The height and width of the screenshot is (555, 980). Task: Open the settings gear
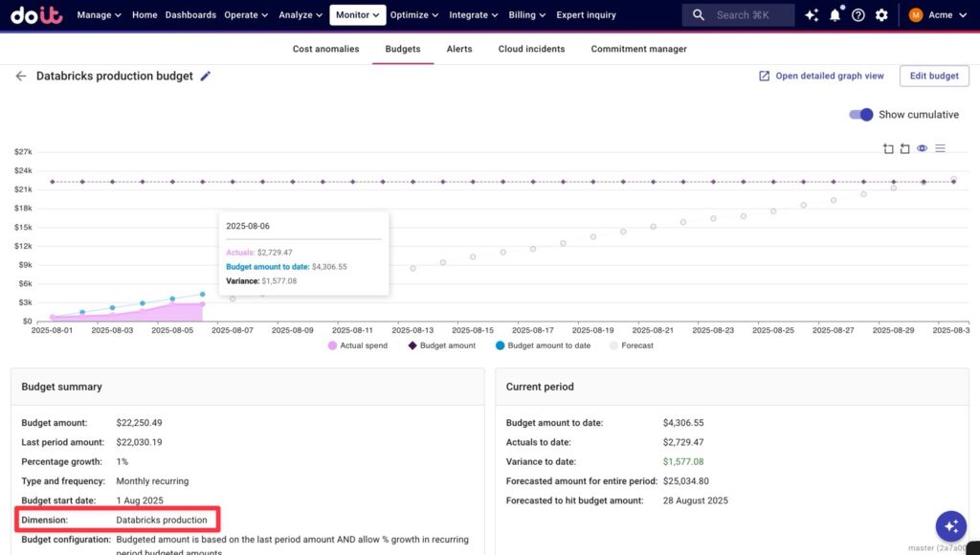[x=881, y=15]
